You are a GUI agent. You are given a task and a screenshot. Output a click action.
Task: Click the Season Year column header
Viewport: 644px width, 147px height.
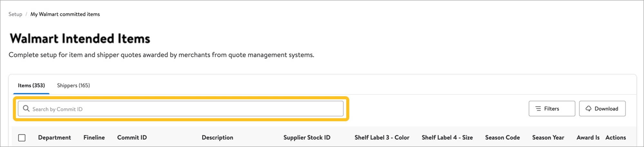548,137
